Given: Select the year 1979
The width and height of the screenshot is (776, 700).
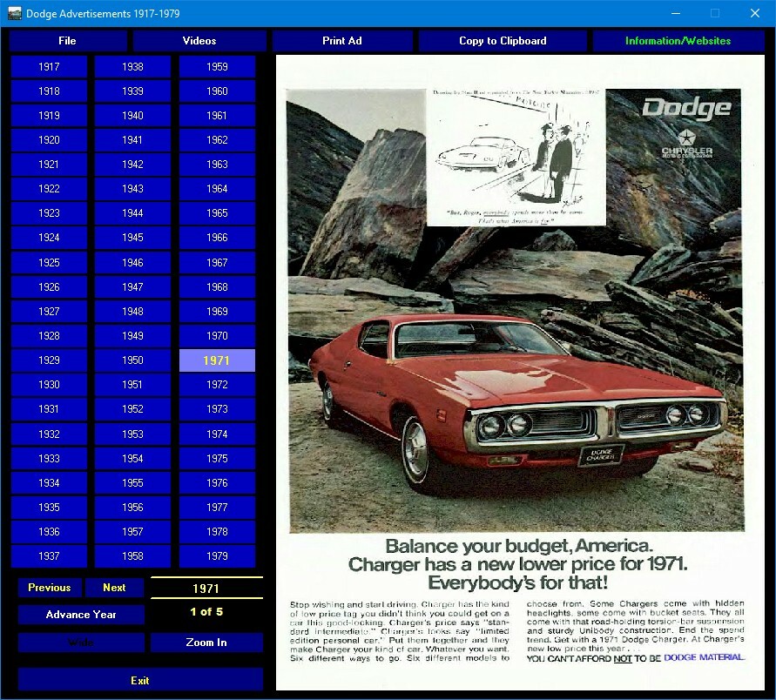Looking at the screenshot, I should coord(217,555).
